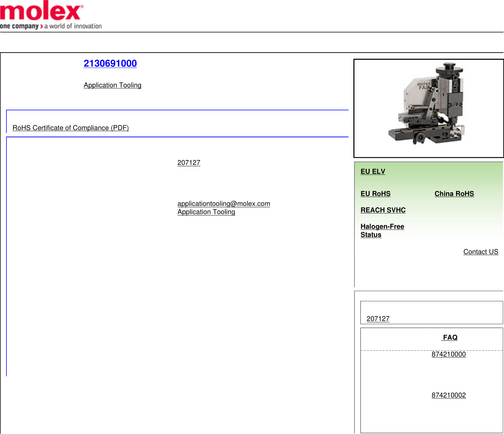Open the FAQ link

pyautogui.click(x=450, y=337)
